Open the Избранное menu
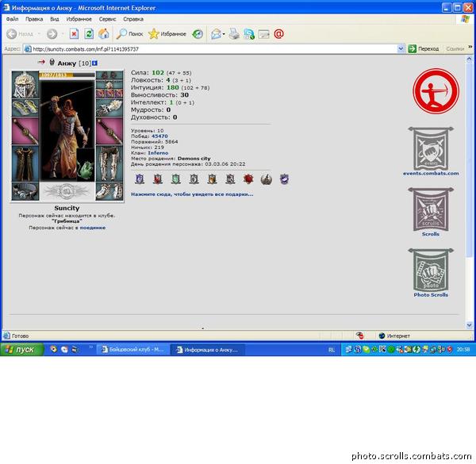The height and width of the screenshot is (464, 476). [79, 19]
